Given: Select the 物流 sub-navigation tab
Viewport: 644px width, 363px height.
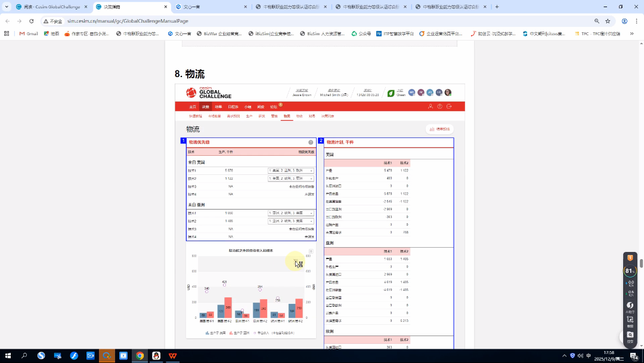Looking at the screenshot, I should 287,116.
